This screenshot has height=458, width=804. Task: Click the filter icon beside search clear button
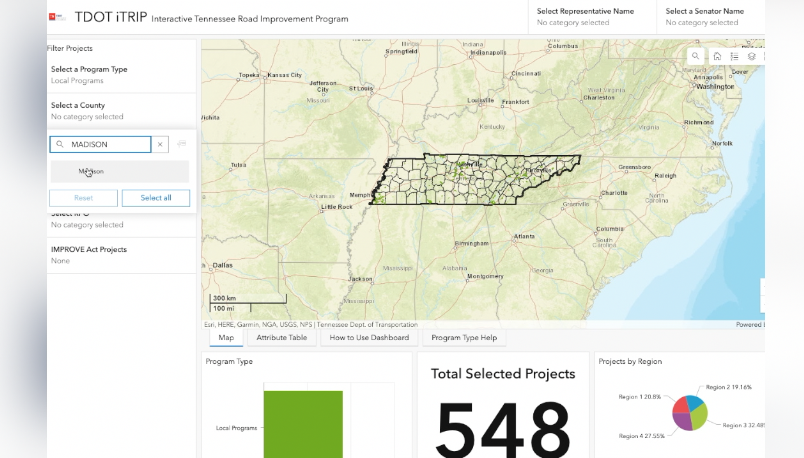(181, 144)
